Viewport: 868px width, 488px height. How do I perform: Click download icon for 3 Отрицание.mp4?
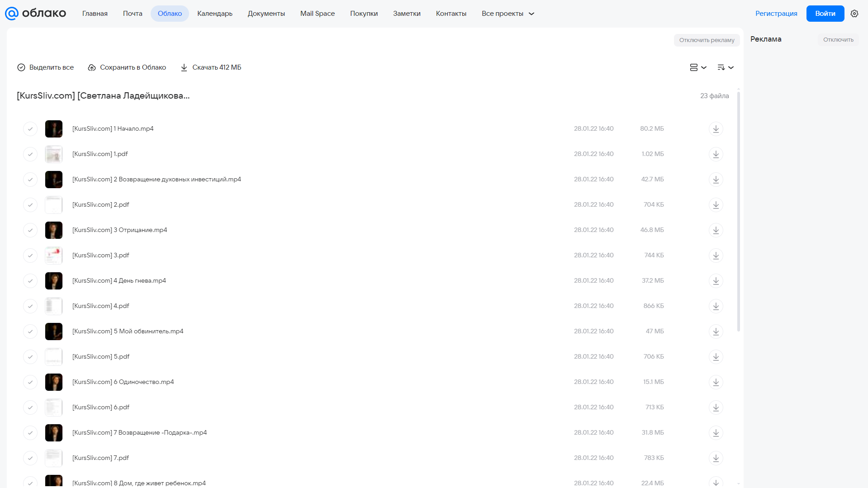(x=716, y=230)
